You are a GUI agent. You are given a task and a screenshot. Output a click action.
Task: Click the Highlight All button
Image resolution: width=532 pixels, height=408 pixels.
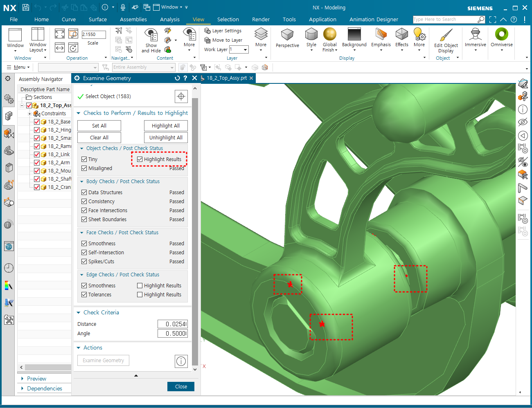[x=166, y=126]
